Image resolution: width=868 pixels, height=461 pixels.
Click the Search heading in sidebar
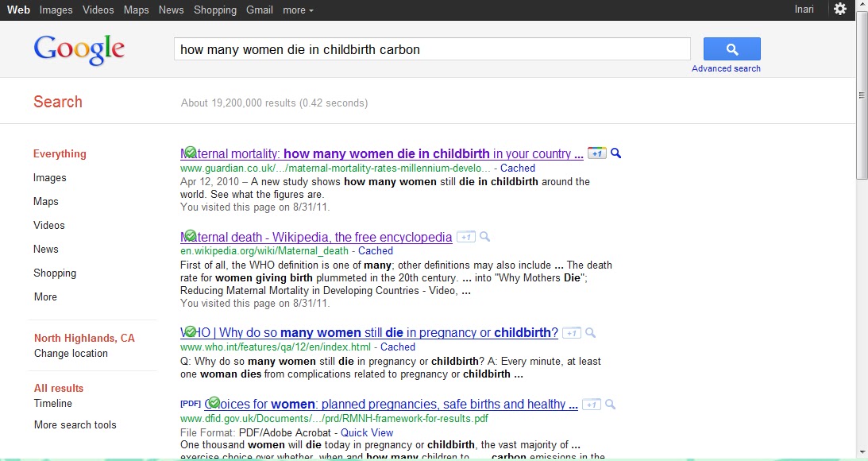coord(57,102)
